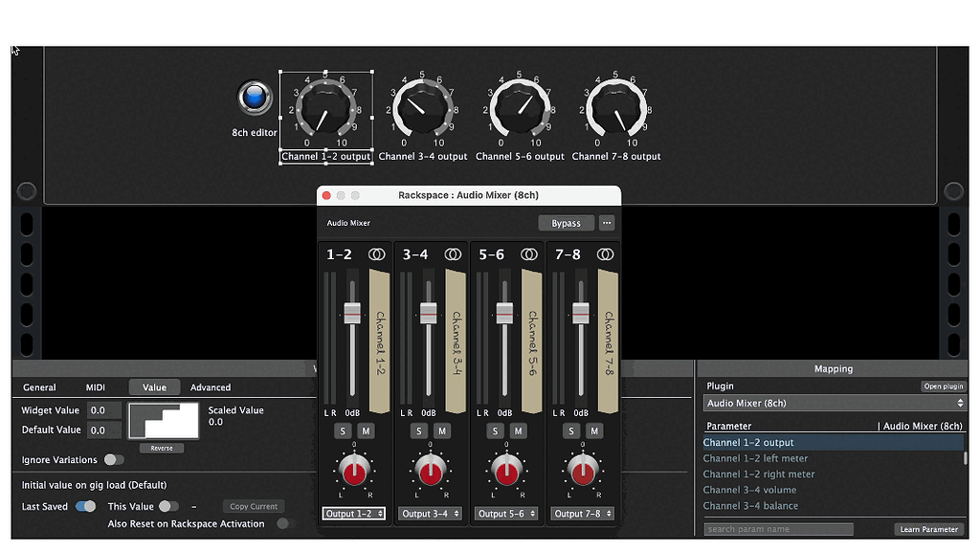Click the Bypass button

click(566, 223)
